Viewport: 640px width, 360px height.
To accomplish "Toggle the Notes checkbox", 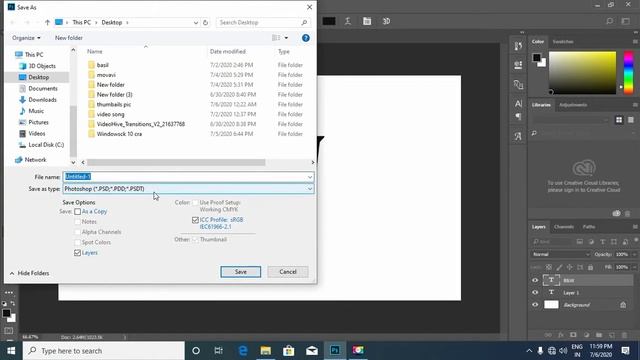I will [x=78, y=222].
